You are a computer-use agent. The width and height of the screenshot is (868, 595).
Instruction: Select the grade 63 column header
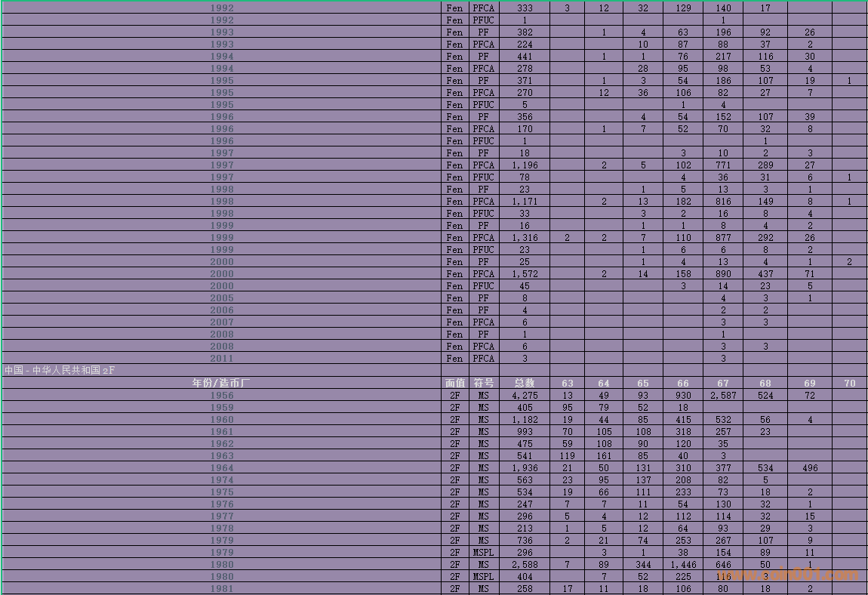pyautogui.click(x=568, y=383)
